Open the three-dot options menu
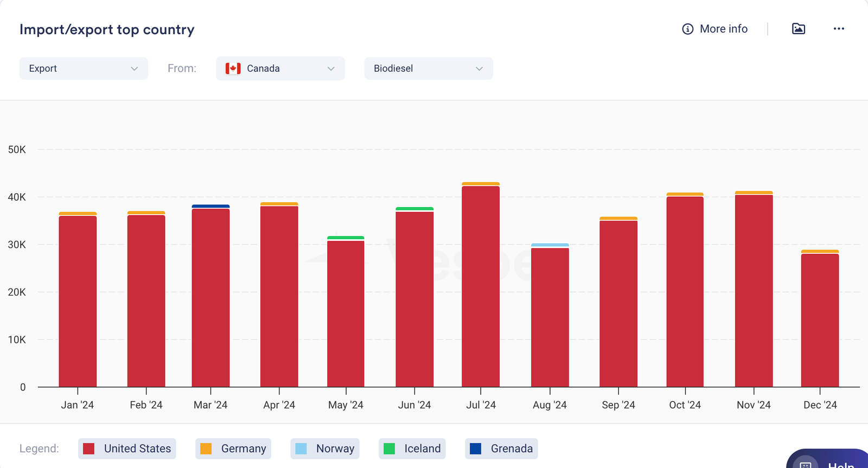The height and width of the screenshot is (468, 868). (x=839, y=29)
